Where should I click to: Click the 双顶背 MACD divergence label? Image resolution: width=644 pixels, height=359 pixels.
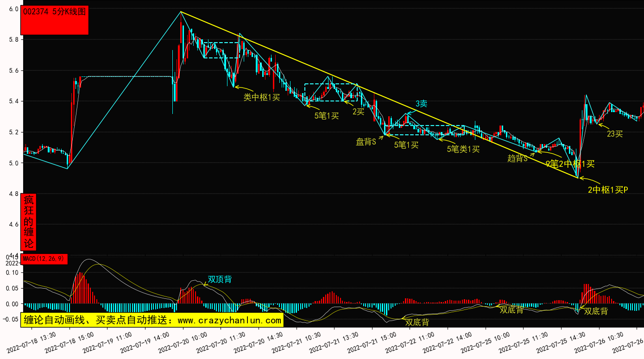(220, 279)
